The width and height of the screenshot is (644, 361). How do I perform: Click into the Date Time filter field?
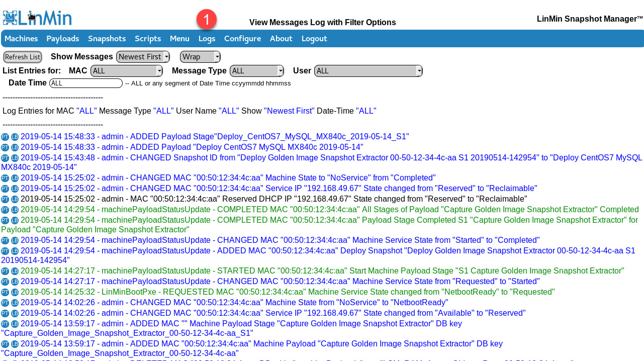(x=86, y=83)
